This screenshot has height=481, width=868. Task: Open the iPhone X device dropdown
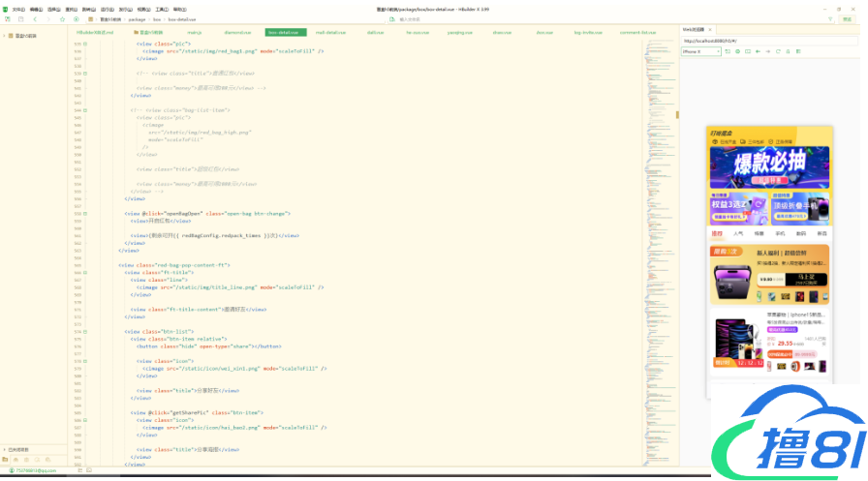coord(701,51)
